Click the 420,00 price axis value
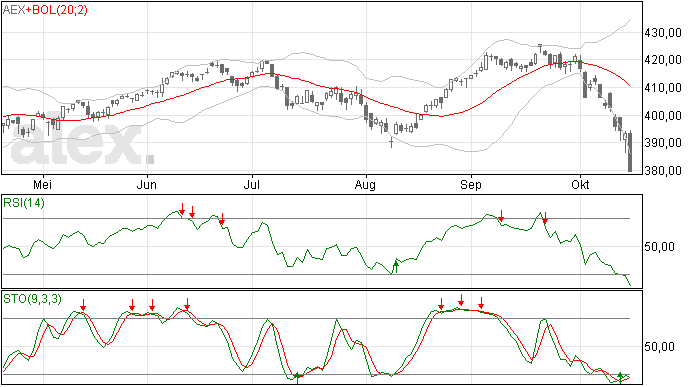690x387 pixels. [x=663, y=60]
